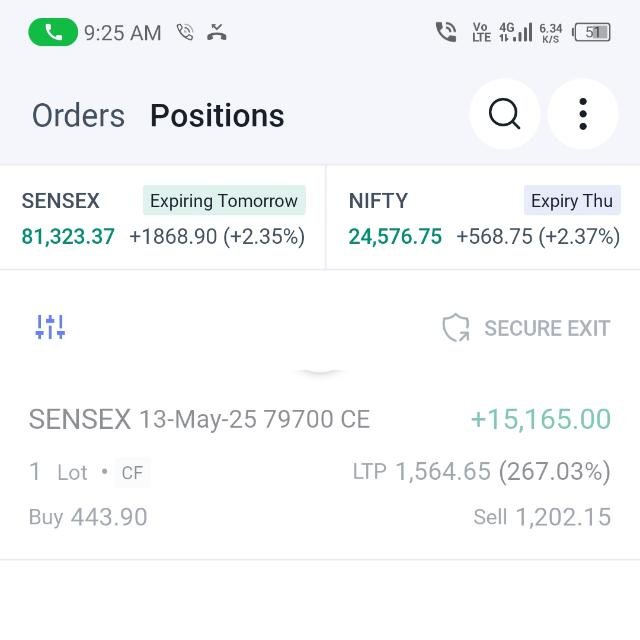
Task: Tap the +15,165.00 profit value
Action: tap(541, 419)
